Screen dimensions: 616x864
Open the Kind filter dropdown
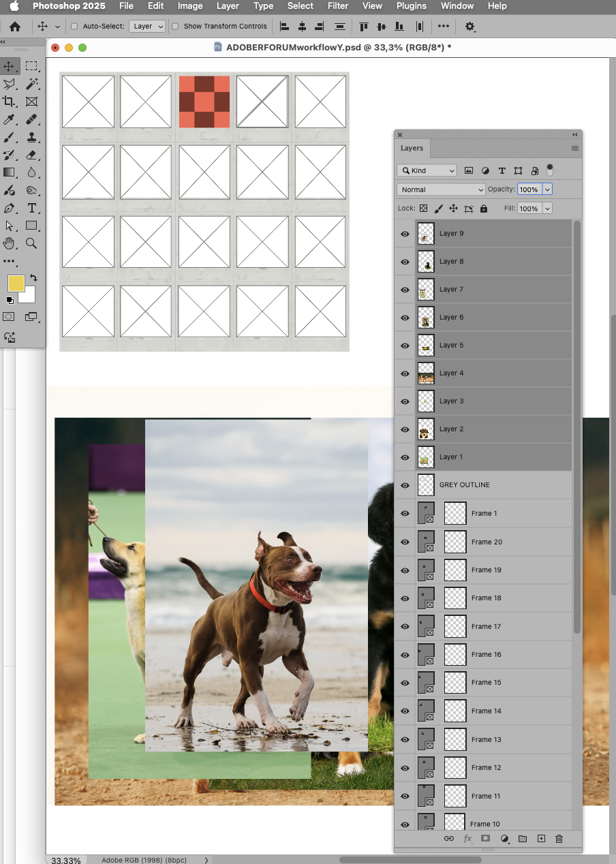point(427,170)
